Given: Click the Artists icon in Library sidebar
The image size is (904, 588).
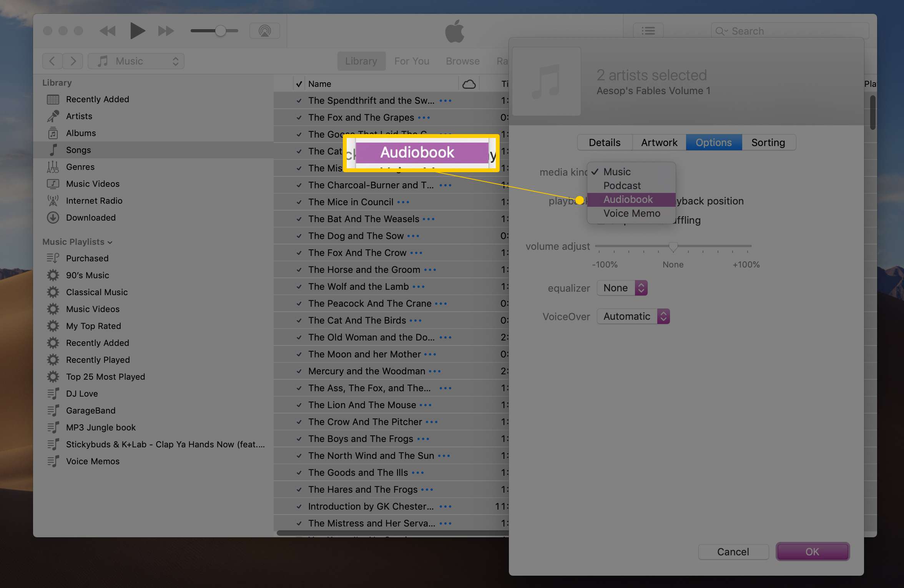Looking at the screenshot, I should pos(54,116).
